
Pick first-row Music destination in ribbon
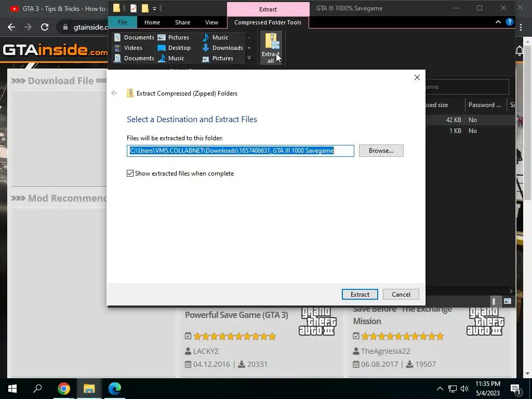click(x=216, y=37)
